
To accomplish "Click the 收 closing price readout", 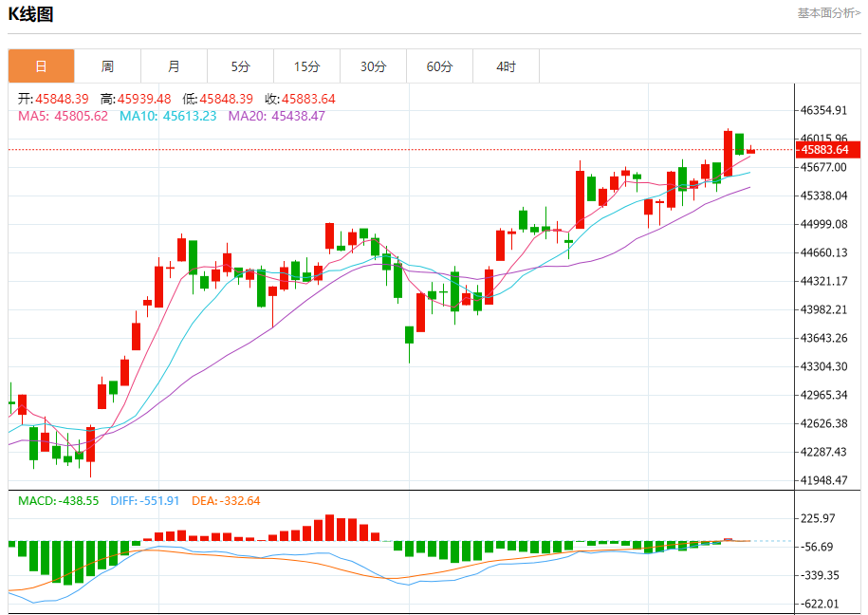I will 300,99.
